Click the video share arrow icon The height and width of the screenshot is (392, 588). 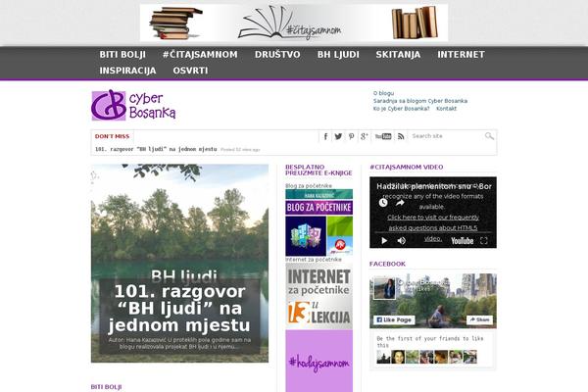click(x=400, y=203)
